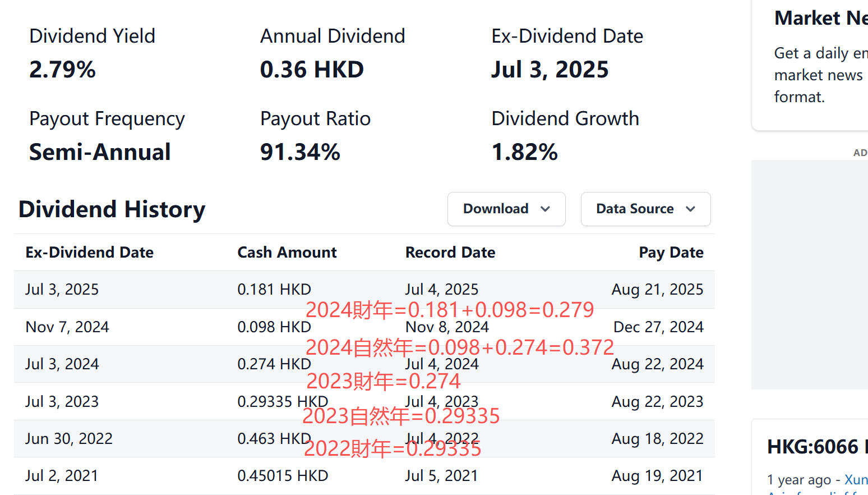Click the Cash Amount column header
Screen dimensions: 868x495
[x=287, y=253]
